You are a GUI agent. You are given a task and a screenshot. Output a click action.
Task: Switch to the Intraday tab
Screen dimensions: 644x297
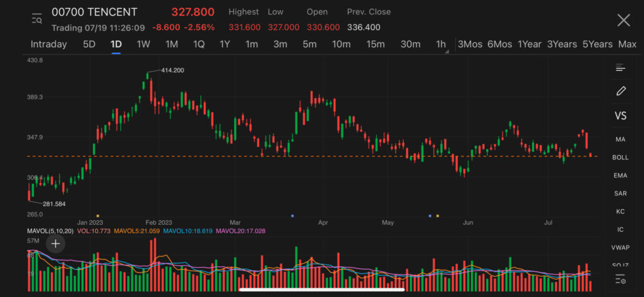[x=49, y=45]
